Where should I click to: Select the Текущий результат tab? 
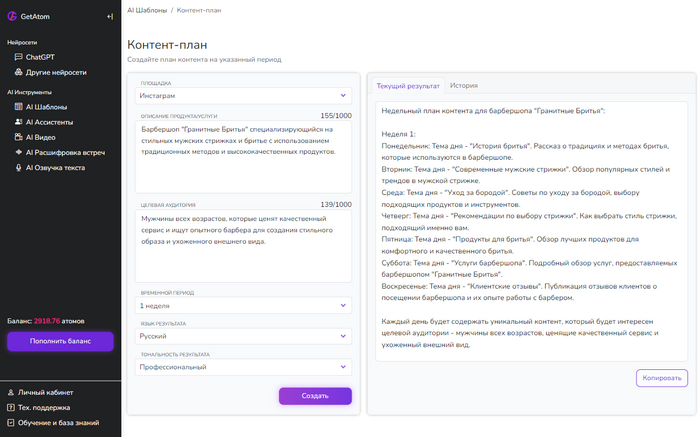[x=407, y=86]
